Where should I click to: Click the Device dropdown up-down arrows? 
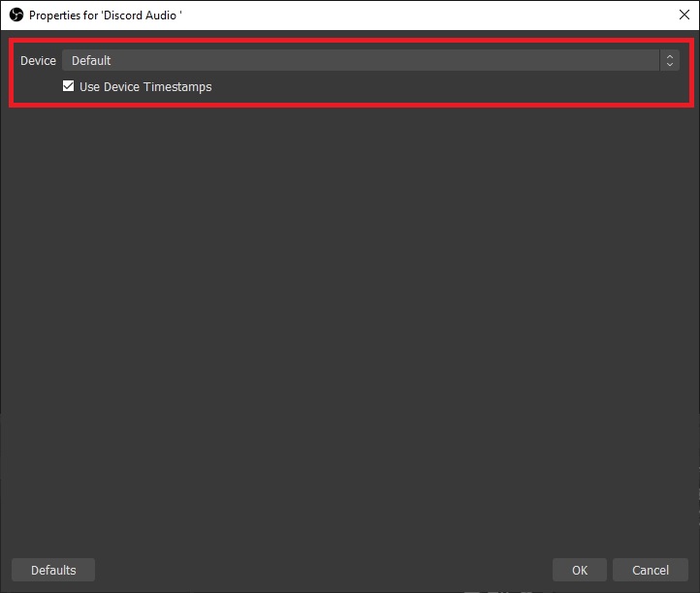670,60
